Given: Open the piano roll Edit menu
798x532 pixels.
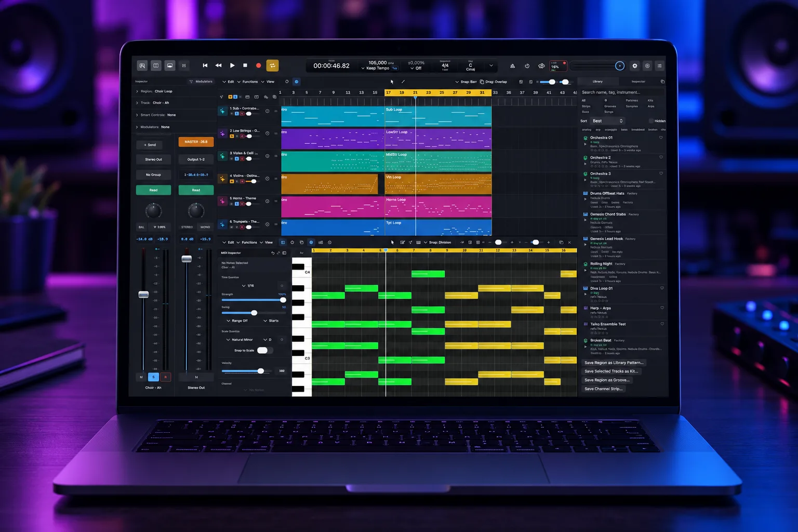Looking at the screenshot, I should click(228, 243).
